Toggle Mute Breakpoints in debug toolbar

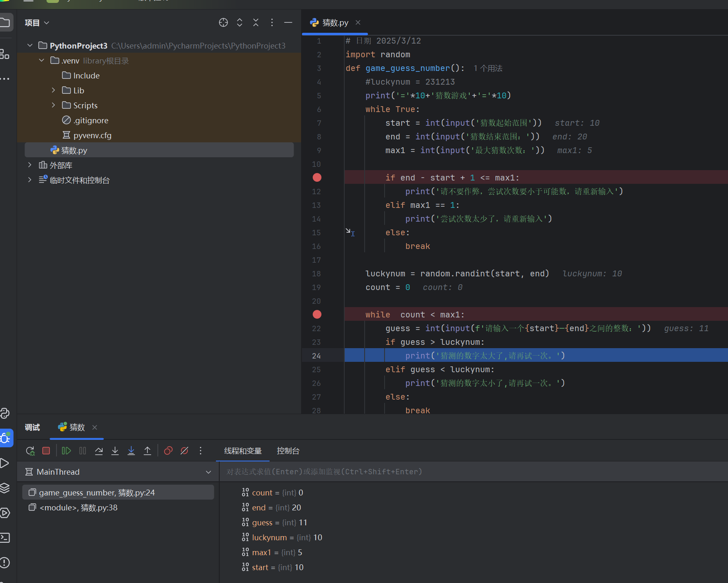(184, 451)
